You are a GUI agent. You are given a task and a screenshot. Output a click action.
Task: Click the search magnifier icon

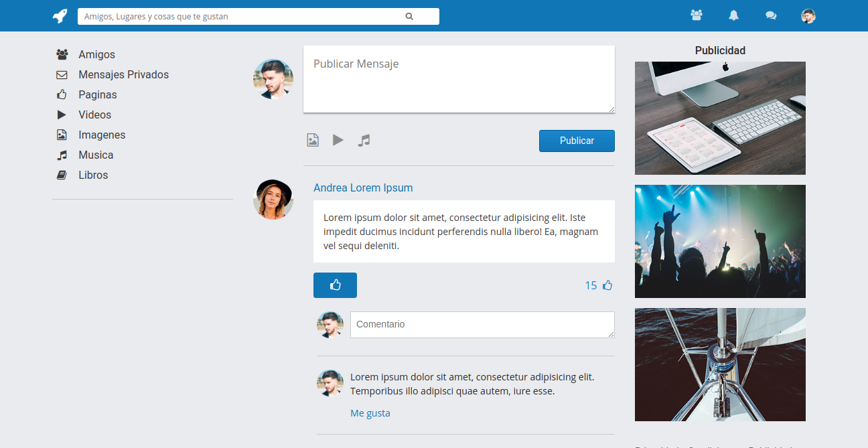[x=409, y=16]
